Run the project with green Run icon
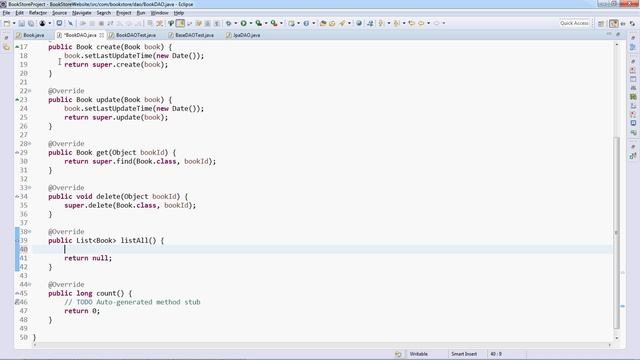640x360 pixels. (243, 23)
